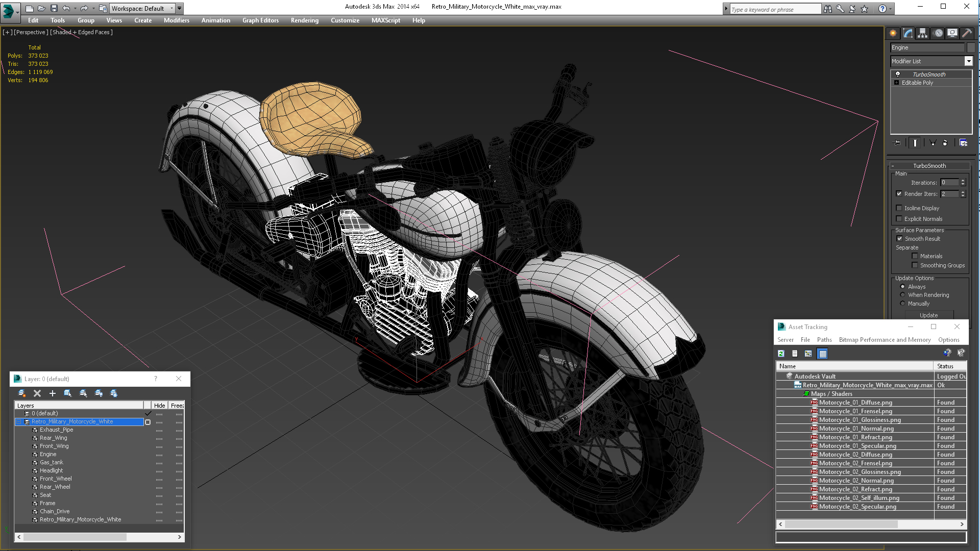The image size is (980, 551).
Task: Expand the Editable Poly sub-object tree
Action: tap(896, 83)
